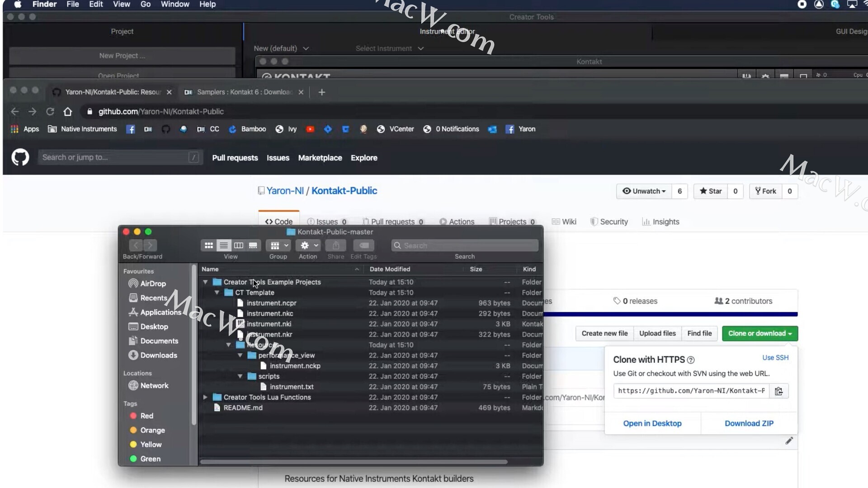Image resolution: width=868 pixels, height=488 pixels.
Task: Open the Kontakt-Public repository link
Action: 344,191
